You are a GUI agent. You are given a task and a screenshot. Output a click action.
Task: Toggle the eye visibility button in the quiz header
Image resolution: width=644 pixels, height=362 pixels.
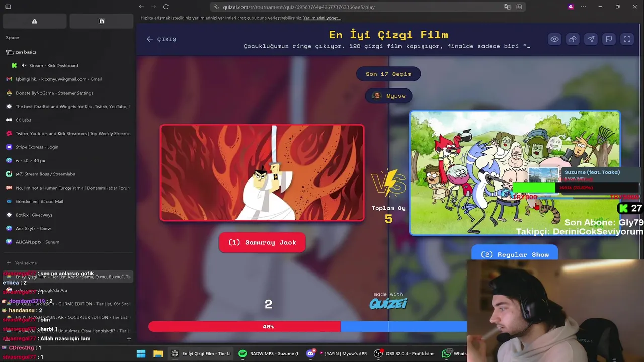[x=554, y=39]
